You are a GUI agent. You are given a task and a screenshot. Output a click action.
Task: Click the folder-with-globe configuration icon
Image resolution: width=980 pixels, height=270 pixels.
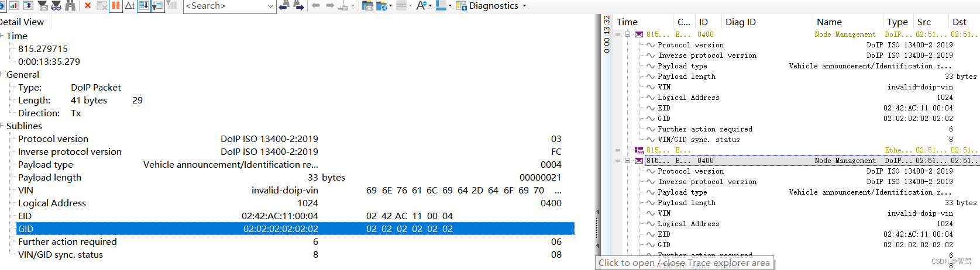(x=381, y=5)
